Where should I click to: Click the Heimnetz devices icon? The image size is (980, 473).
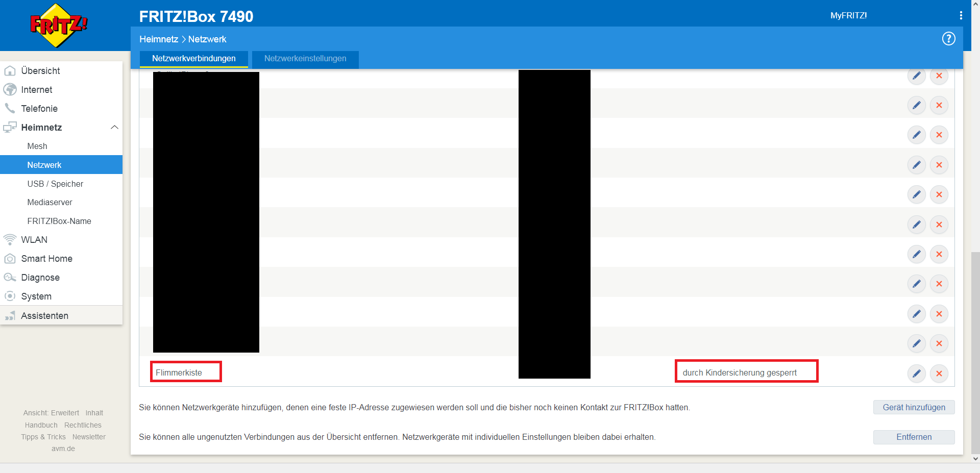coord(10,127)
